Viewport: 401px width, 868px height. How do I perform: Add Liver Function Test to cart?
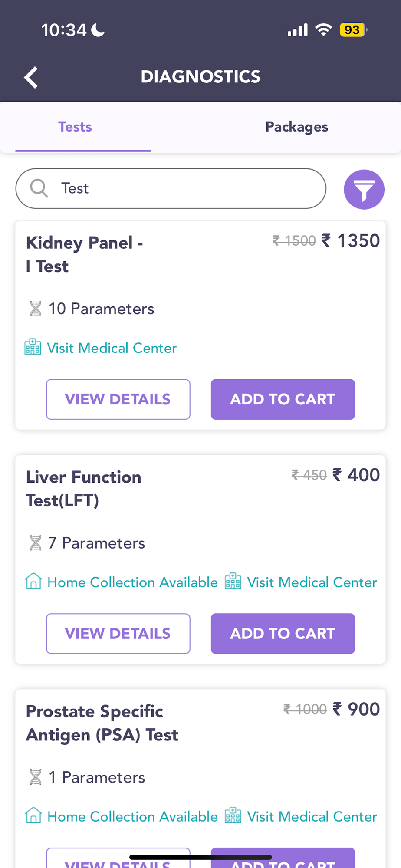coord(283,634)
